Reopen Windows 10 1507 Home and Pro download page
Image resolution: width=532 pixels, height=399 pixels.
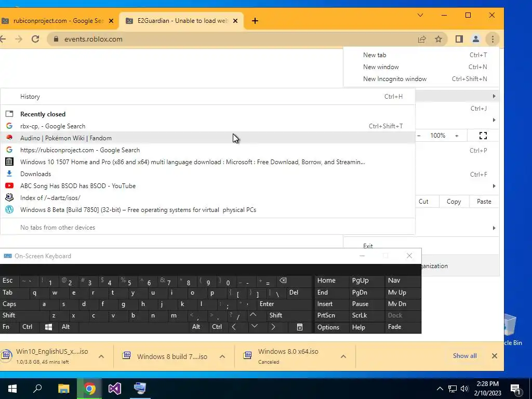click(208, 162)
